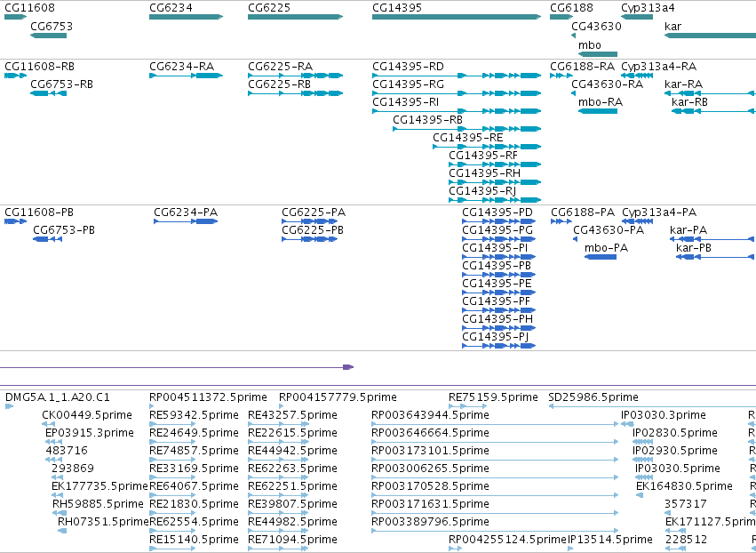Click EST RE59342.5prime
This screenshot has width=756, height=553.
point(194,415)
